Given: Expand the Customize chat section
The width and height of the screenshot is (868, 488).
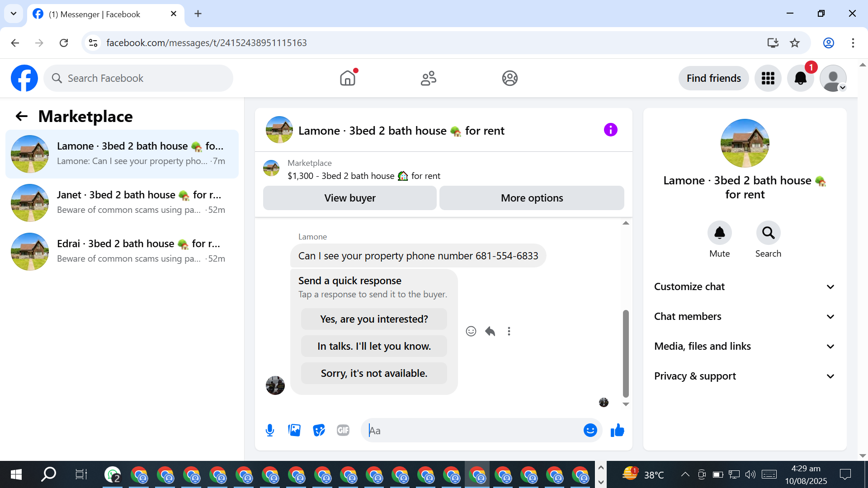Looking at the screenshot, I should coord(745,286).
